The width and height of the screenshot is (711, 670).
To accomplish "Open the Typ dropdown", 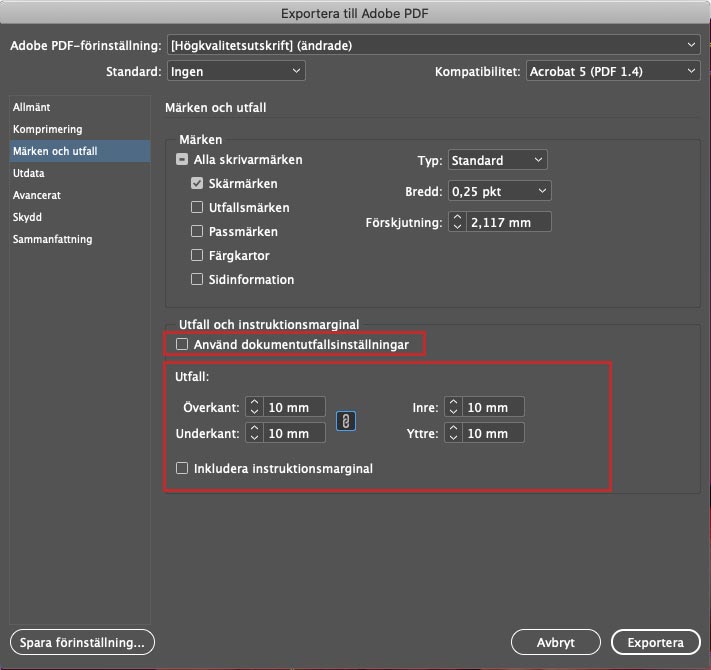I will pos(497,160).
